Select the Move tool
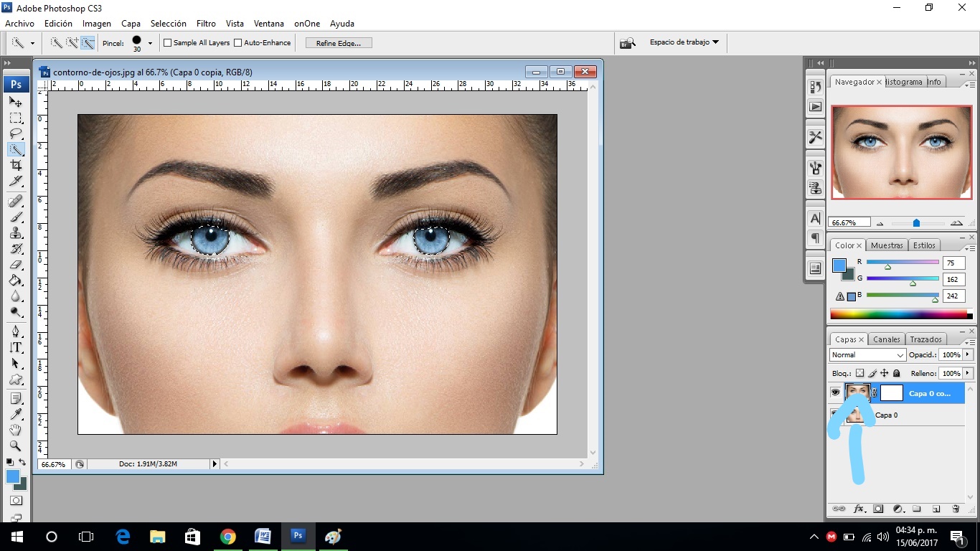 [16, 102]
